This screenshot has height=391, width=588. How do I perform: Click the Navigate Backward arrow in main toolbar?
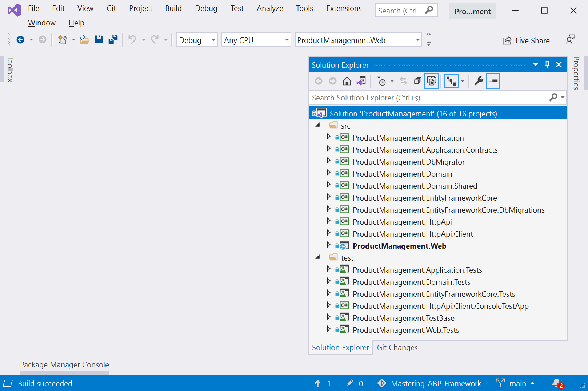coord(20,40)
